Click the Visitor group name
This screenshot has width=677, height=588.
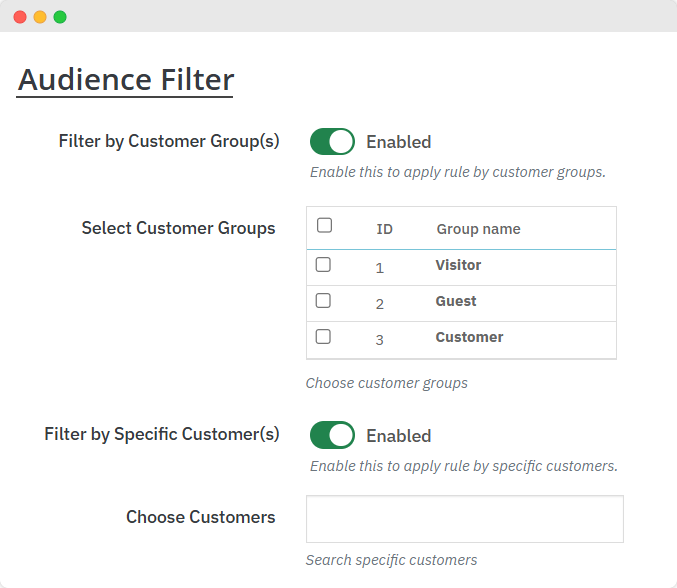coord(458,265)
